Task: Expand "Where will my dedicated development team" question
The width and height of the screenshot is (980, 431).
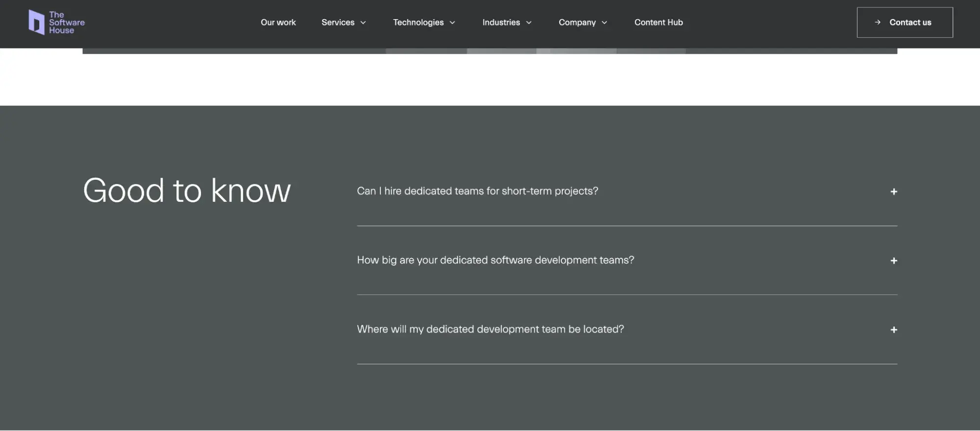Action: click(x=490, y=329)
